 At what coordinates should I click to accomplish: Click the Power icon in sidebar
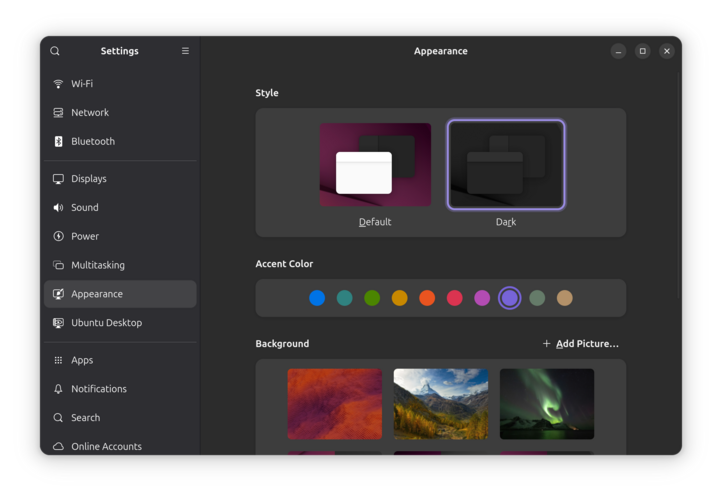tap(58, 237)
